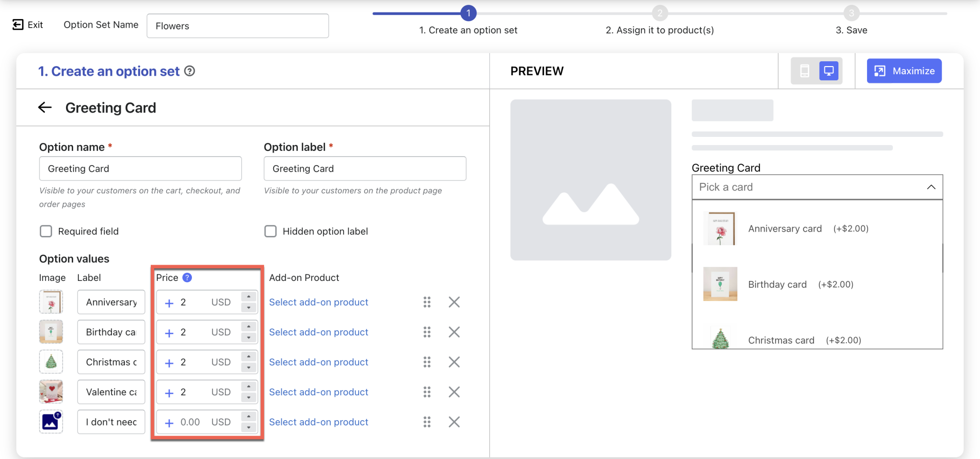This screenshot has width=980, height=459.
Task: Click the help icon beside Create an option set
Action: pyautogui.click(x=190, y=71)
